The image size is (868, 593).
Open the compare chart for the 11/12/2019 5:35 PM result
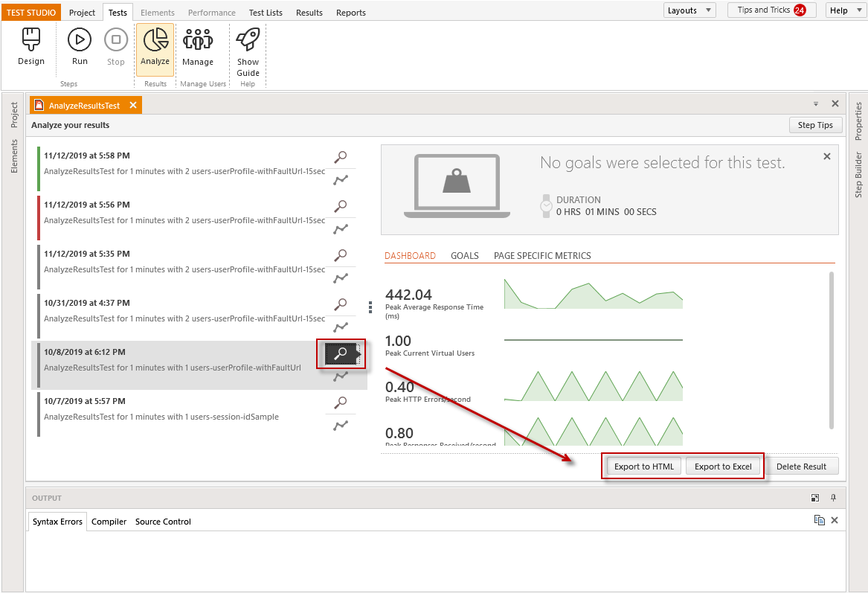[x=341, y=278]
